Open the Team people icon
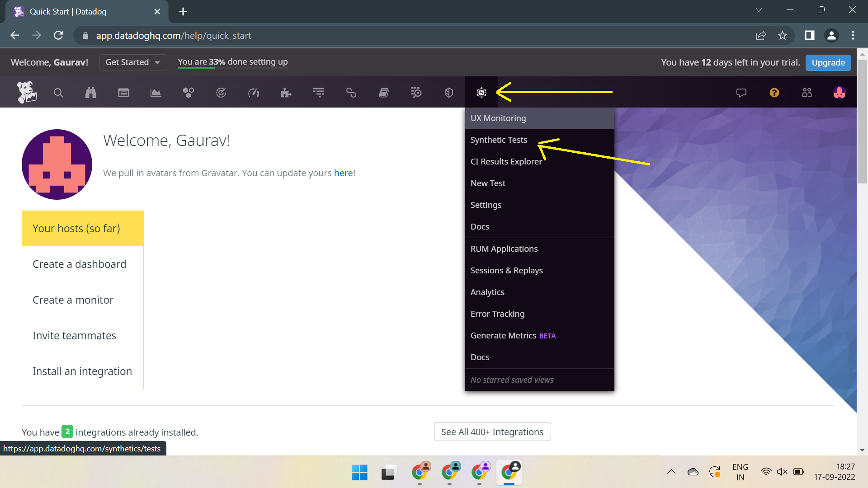Screen dimensions: 868x488 (x=807, y=93)
